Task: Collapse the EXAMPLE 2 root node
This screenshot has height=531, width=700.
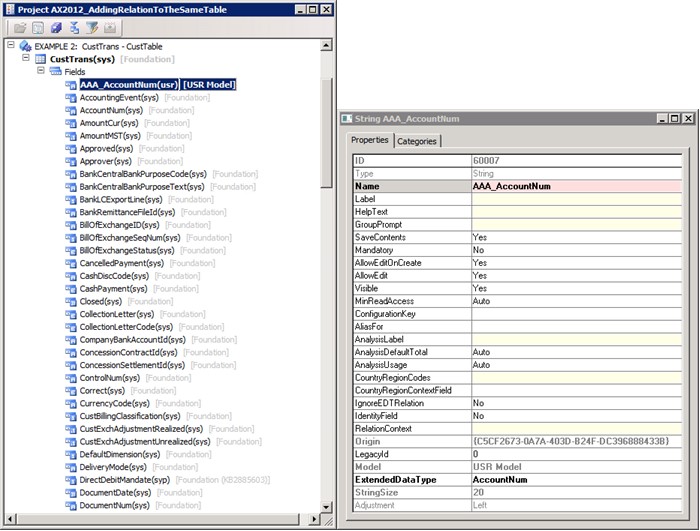Action: tap(10, 47)
